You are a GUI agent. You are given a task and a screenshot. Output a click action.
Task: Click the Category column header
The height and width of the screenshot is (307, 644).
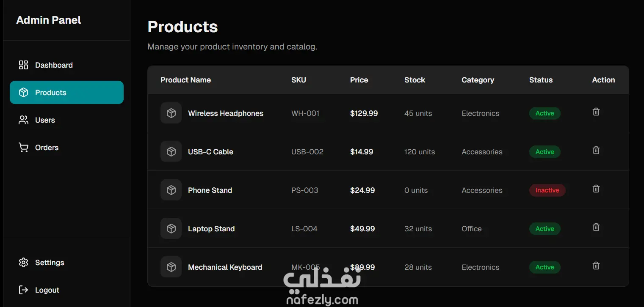point(478,80)
